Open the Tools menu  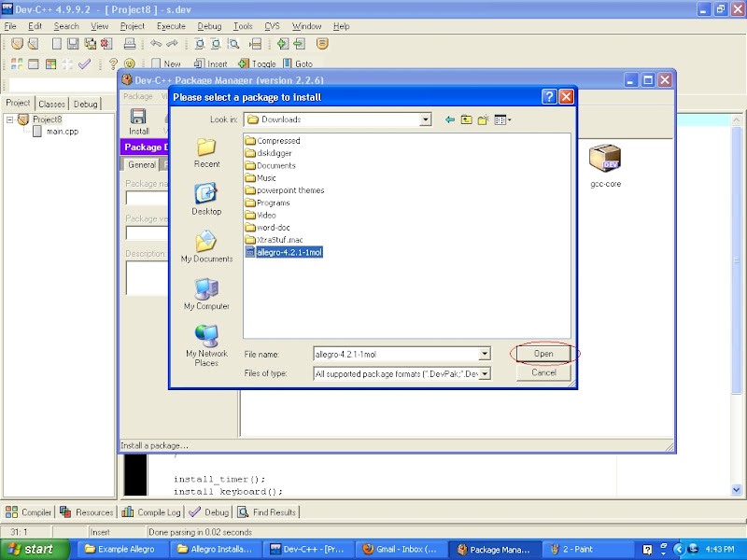[243, 26]
